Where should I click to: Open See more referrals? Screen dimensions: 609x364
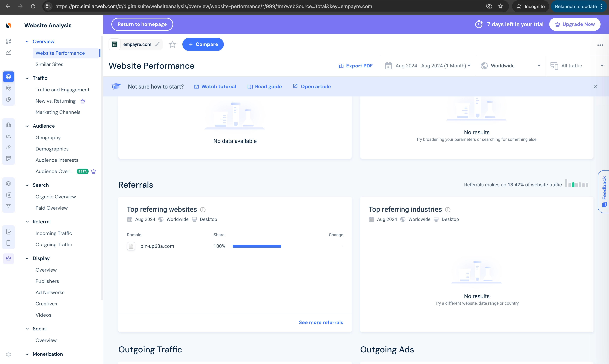321,322
